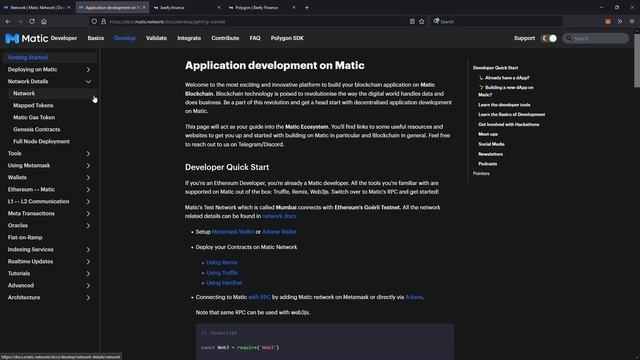Expand Meta Transactions section

(88, 213)
